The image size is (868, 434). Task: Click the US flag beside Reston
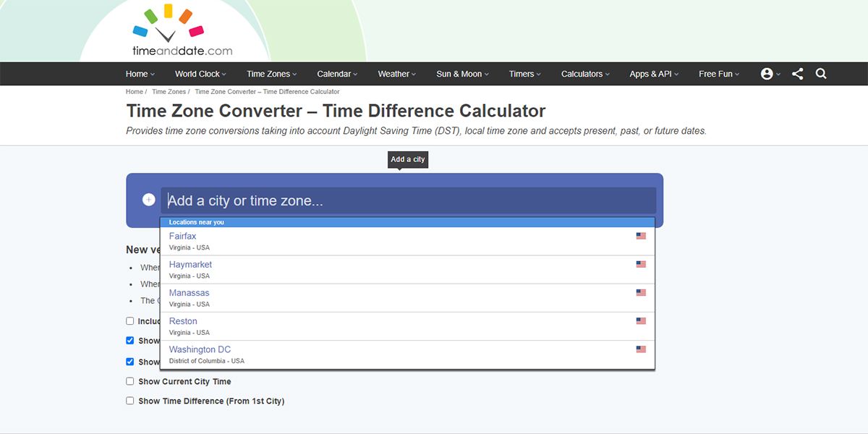641,321
